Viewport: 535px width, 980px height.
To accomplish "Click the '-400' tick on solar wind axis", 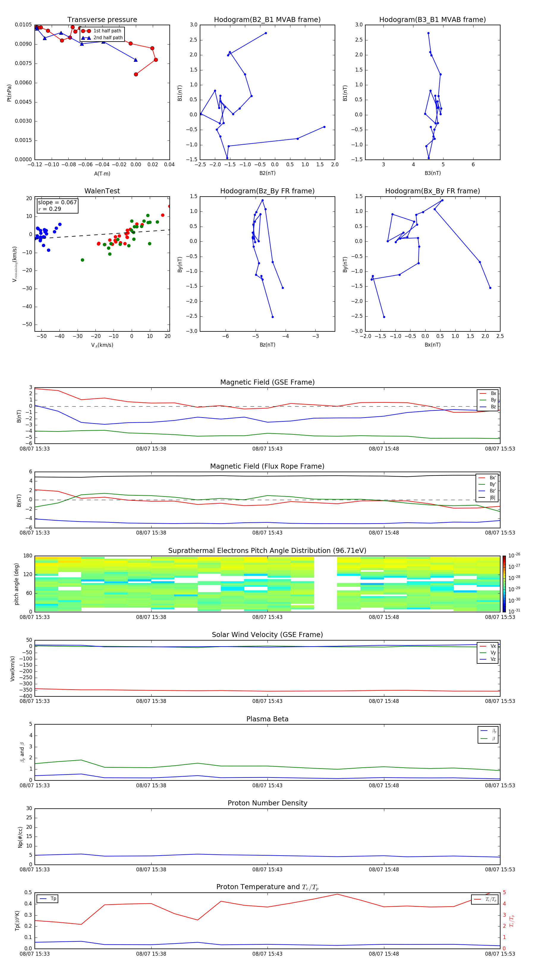I will point(25,696).
